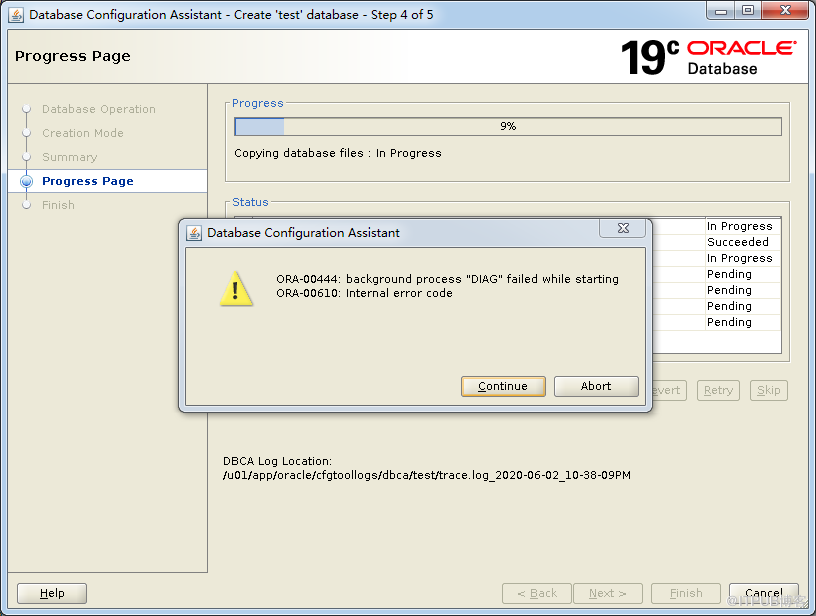
Task: Click the Succeeded status row
Action: coord(738,242)
